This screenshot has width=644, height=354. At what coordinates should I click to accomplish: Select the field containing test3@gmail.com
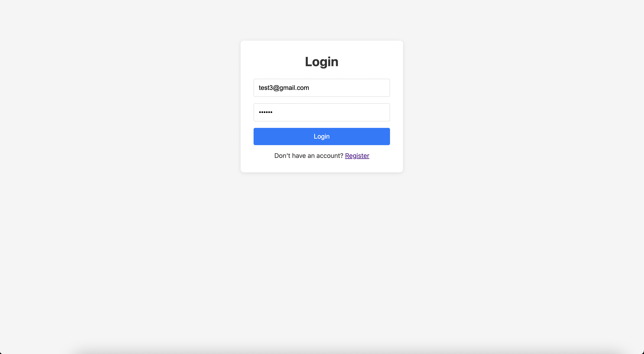pyautogui.click(x=322, y=88)
